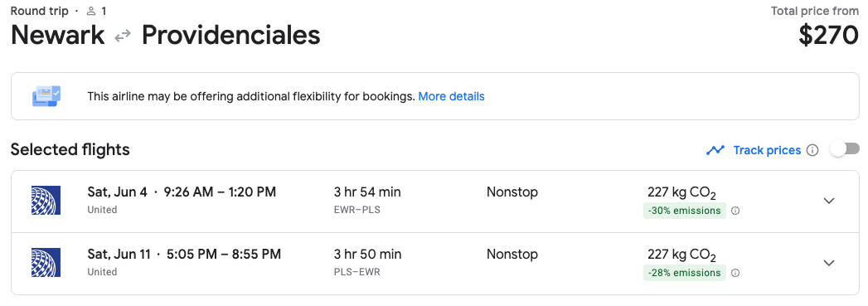Show info for -28% emissions badge
Image resolution: width=868 pixels, height=306 pixels.
735,273
